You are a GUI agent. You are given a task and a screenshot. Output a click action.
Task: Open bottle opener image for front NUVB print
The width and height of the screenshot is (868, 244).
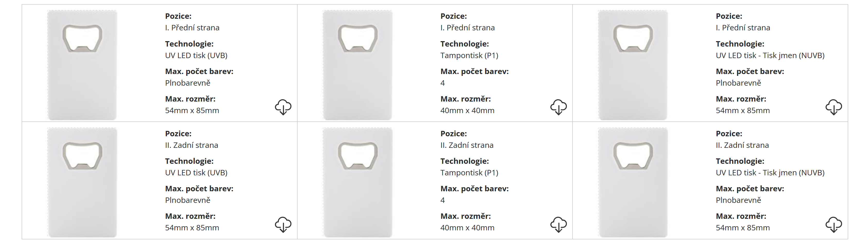click(633, 65)
